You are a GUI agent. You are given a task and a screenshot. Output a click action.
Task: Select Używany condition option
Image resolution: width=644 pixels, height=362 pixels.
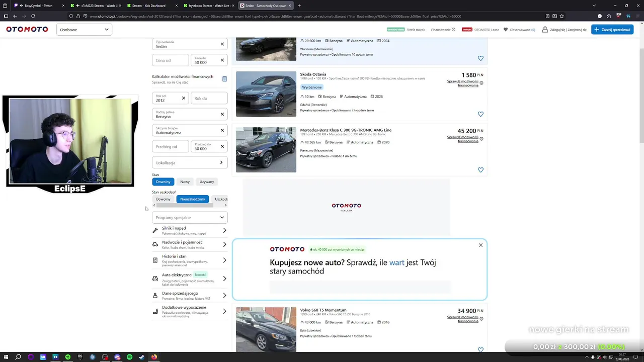207,182
